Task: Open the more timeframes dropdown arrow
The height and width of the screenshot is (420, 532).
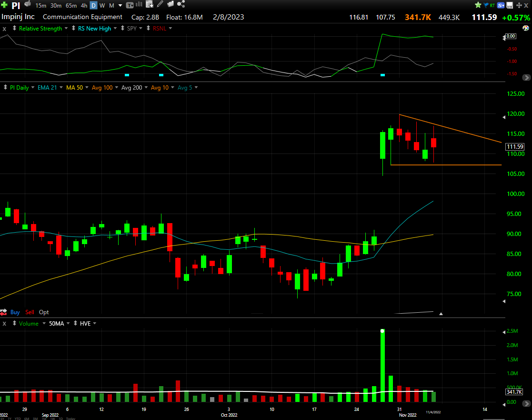Action: [120, 6]
